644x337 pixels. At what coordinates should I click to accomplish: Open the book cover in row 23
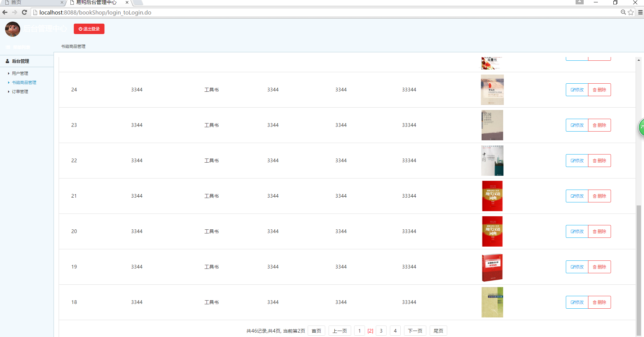[492, 125]
